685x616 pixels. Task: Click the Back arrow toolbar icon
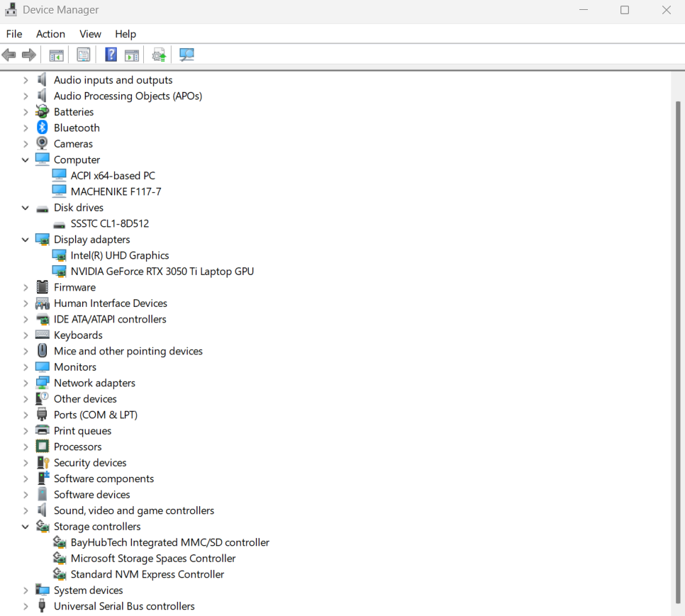pyautogui.click(x=9, y=55)
